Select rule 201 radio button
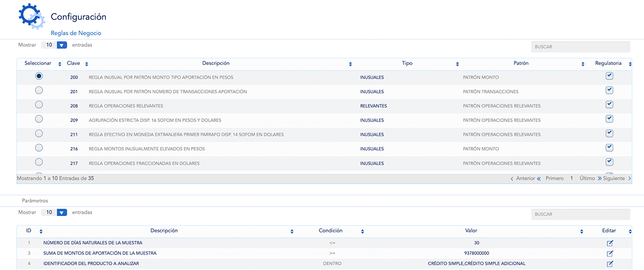This screenshot has width=644, height=270. click(39, 90)
